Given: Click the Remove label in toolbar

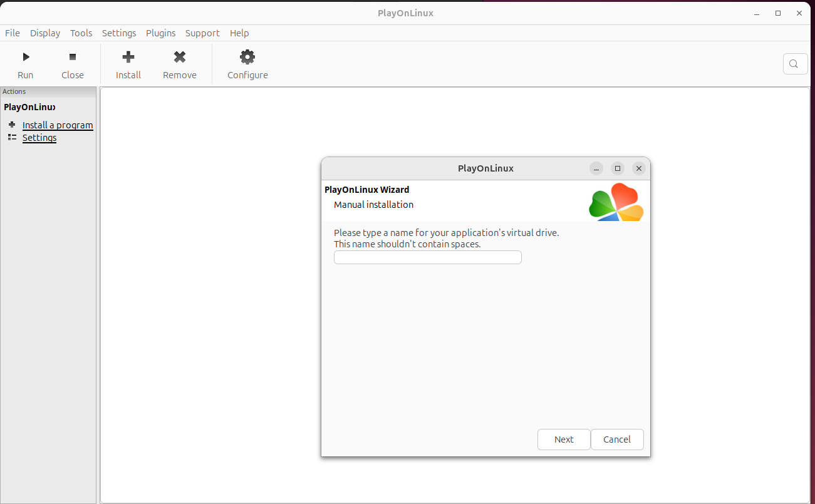Looking at the screenshot, I should point(180,75).
